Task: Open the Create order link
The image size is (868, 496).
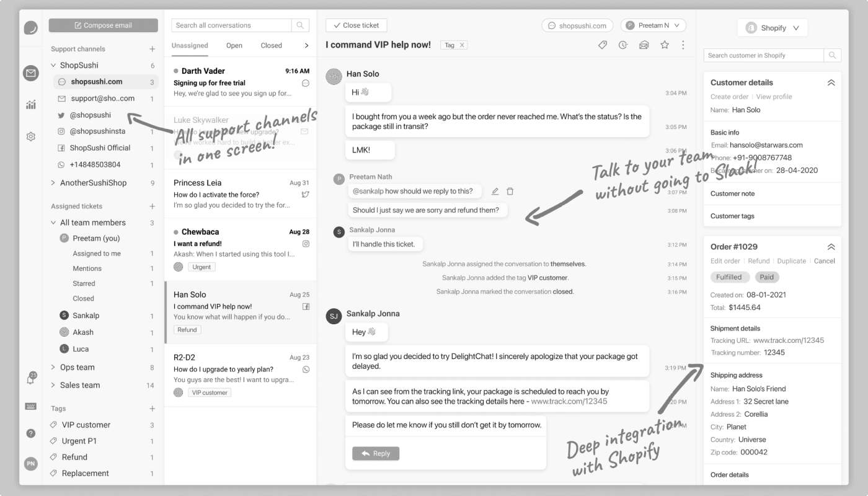Action: (729, 97)
